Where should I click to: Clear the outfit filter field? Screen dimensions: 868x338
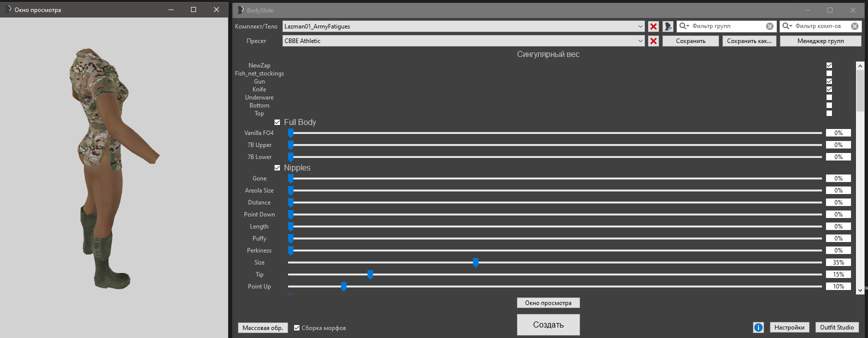coord(854,26)
